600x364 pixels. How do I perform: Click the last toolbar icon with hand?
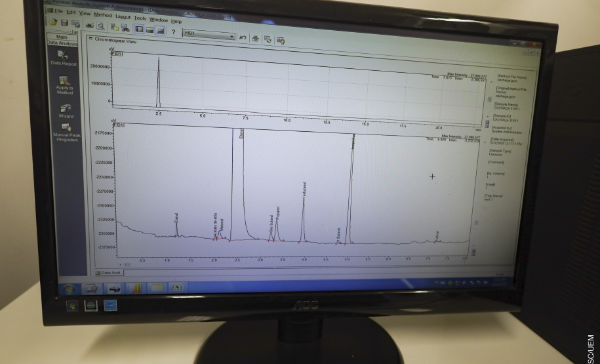(281, 40)
